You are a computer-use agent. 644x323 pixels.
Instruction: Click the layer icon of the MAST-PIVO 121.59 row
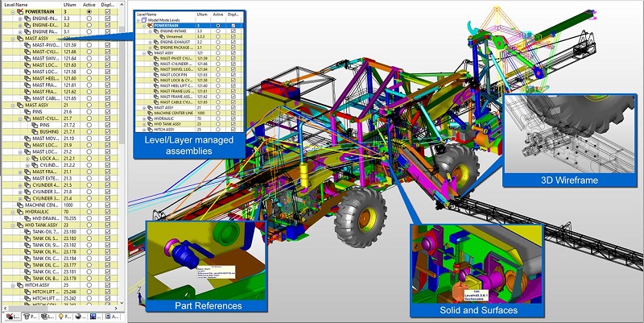point(27,45)
